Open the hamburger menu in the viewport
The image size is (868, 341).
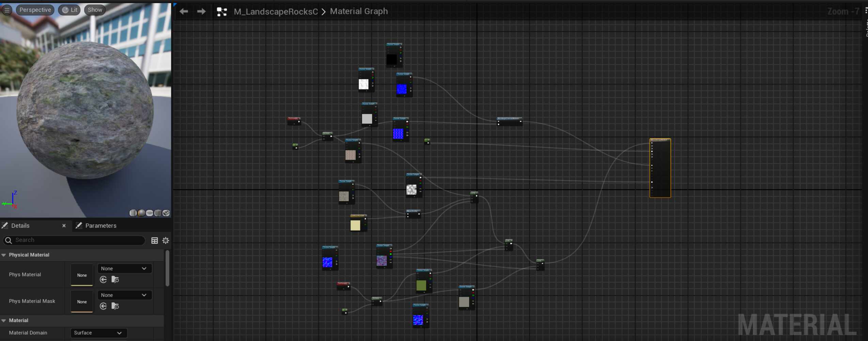(7, 10)
